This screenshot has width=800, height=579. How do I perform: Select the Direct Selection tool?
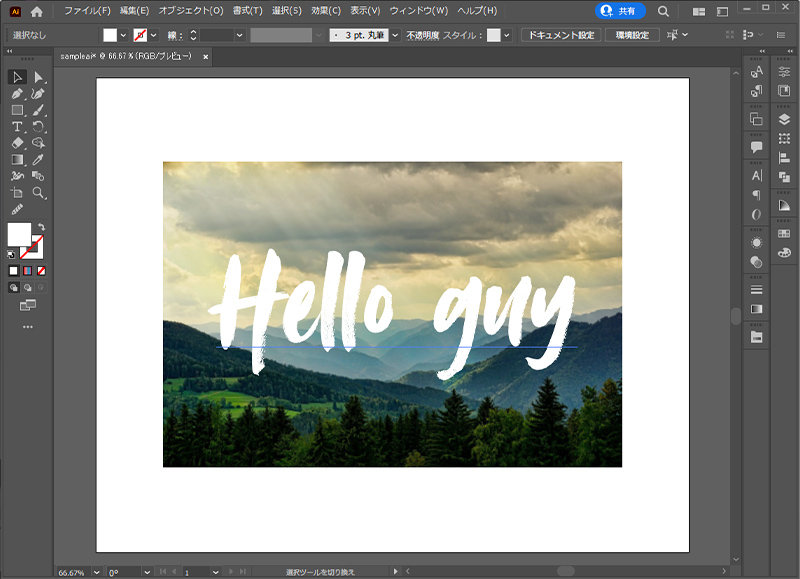(x=39, y=77)
